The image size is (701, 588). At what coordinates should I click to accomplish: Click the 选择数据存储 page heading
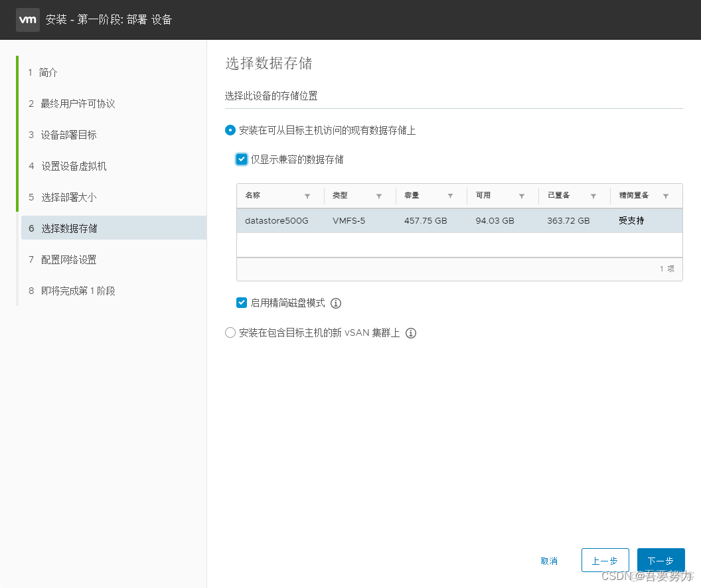pos(269,64)
